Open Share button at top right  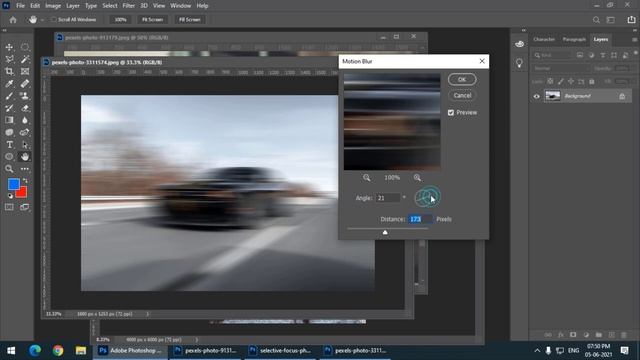(x=631, y=20)
